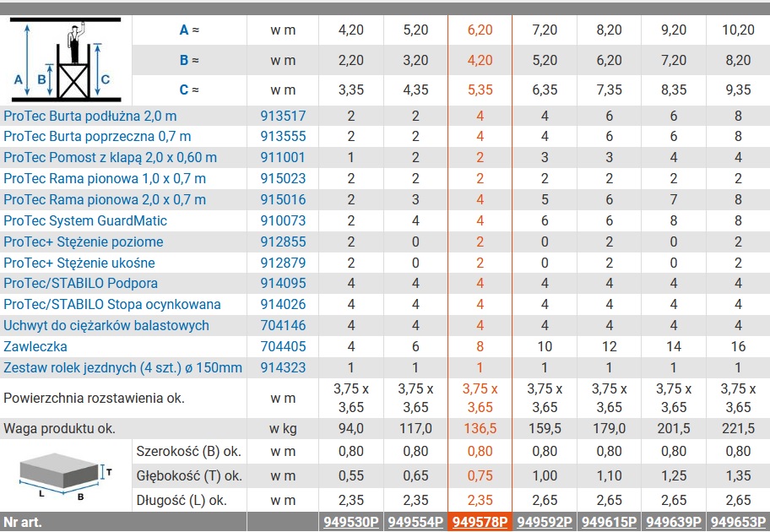Select article number 949530P
This screenshot has height=532, width=770.
[351, 522]
